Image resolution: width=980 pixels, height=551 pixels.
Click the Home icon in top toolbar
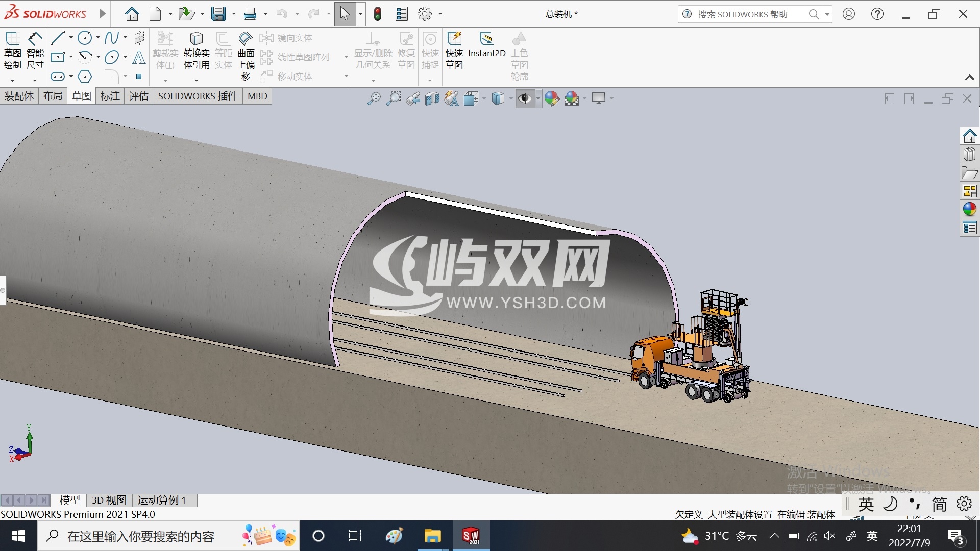pos(132,14)
